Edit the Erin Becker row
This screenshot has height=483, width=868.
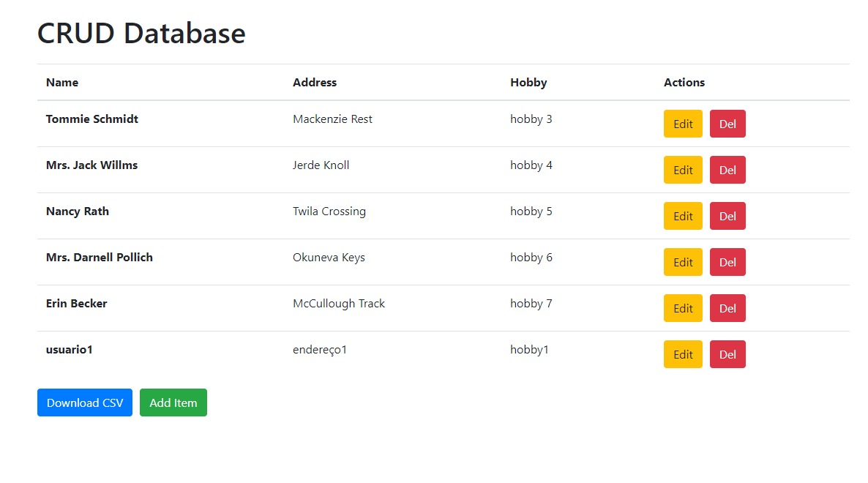tap(682, 308)
